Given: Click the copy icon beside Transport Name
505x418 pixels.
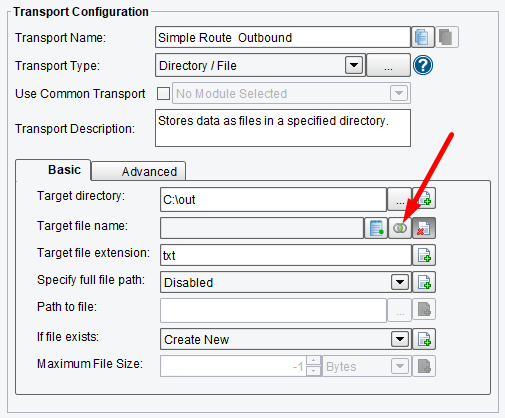Looking at the screenshot, I should pyautogui.click(x=423, y=37).
